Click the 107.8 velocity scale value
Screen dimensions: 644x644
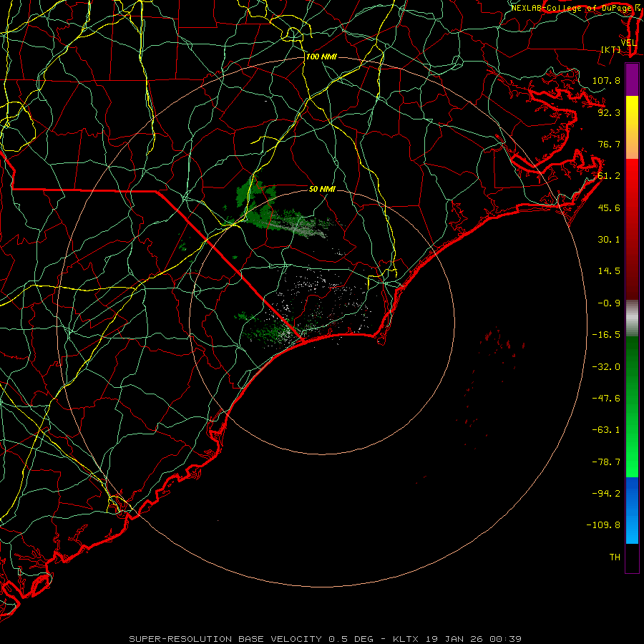point(606,80)
